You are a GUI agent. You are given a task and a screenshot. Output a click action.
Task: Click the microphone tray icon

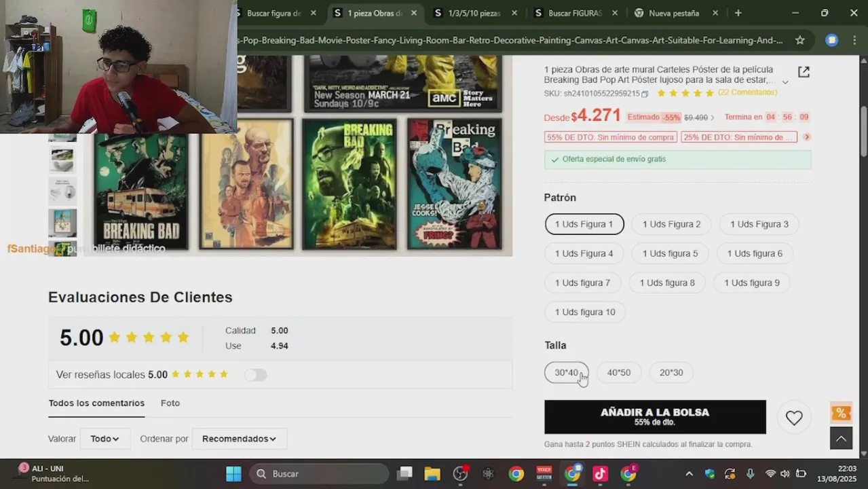[x=750, y=473]
